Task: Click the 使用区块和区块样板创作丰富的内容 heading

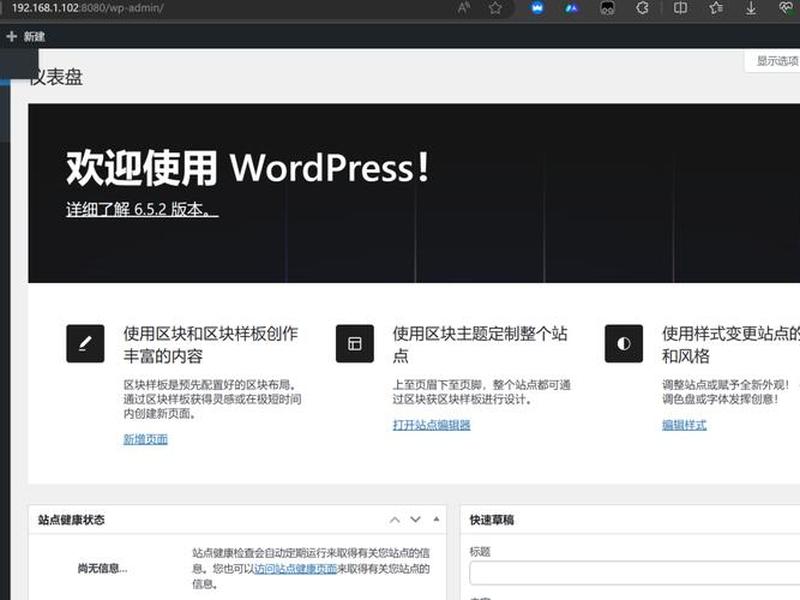Action: (211, 344)
